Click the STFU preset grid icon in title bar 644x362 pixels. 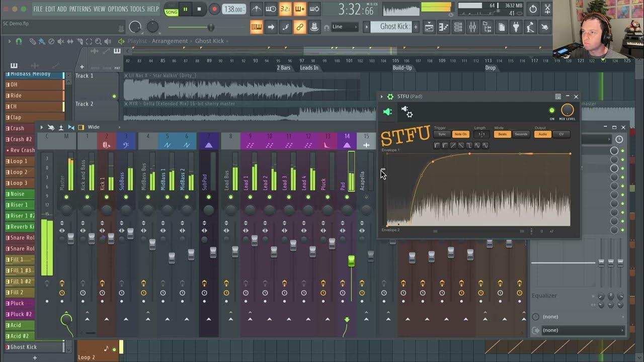[x=558, y=97]
